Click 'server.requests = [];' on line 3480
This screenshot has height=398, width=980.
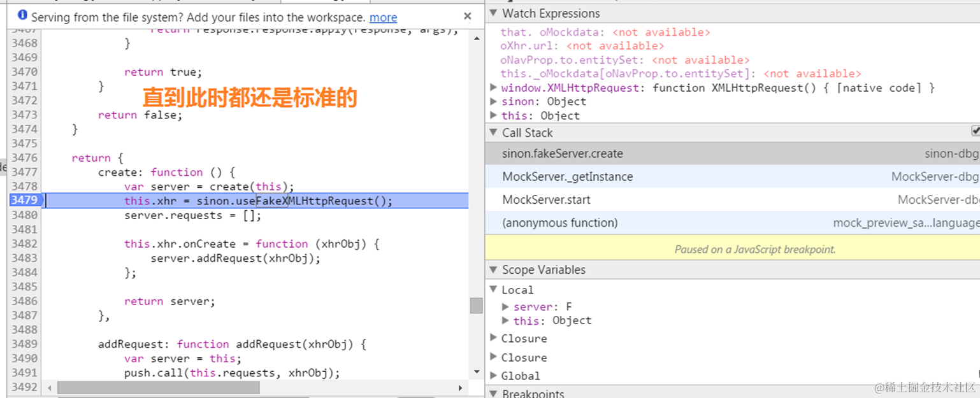193,215
